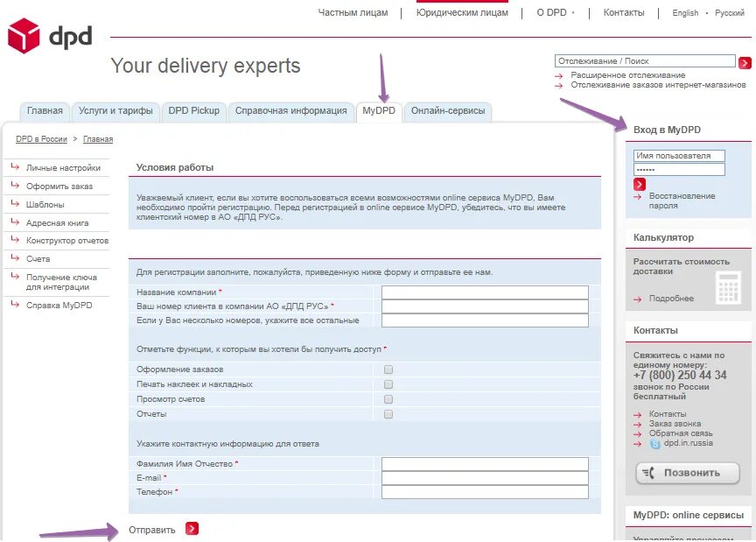The image size is (756, 542).
Task: Focus the Отслеживание / Поиск search field
Action: (645, 61)
